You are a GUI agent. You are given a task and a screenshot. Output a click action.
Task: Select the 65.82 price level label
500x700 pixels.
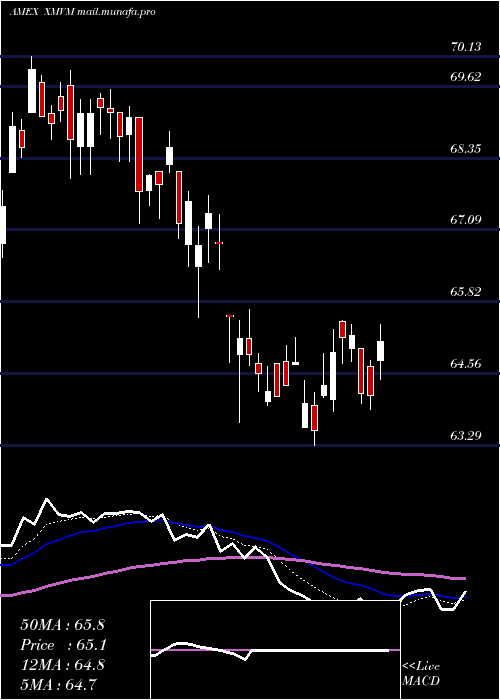coord(466,292)
